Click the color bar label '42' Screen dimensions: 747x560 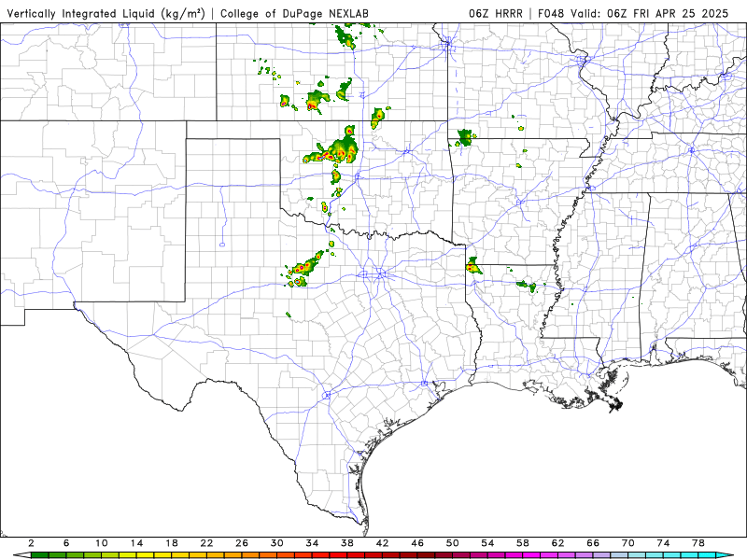[x=383, y=543]
